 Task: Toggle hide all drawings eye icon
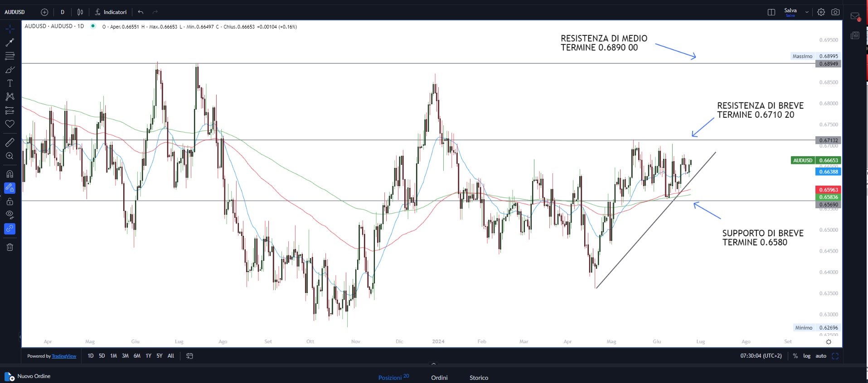coord(10,215)
